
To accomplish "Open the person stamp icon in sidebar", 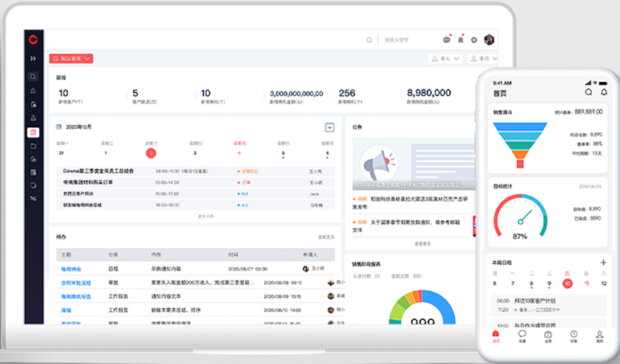I will [x=33, y=118].
